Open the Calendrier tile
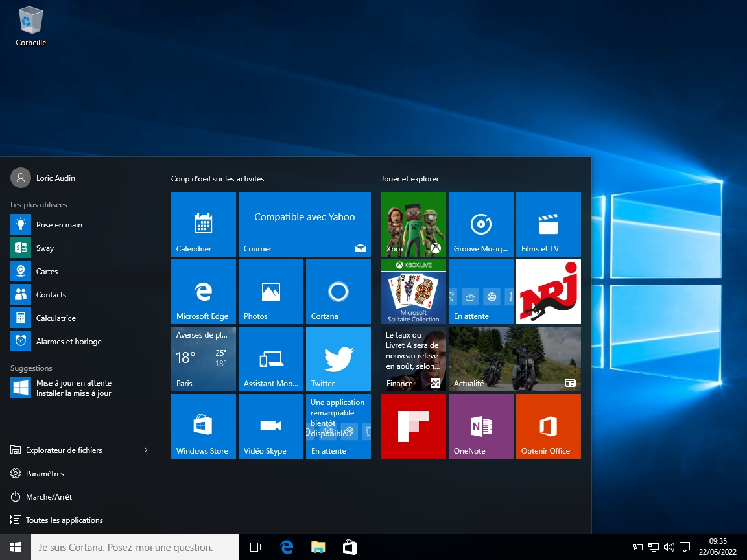 pos(204,224)
